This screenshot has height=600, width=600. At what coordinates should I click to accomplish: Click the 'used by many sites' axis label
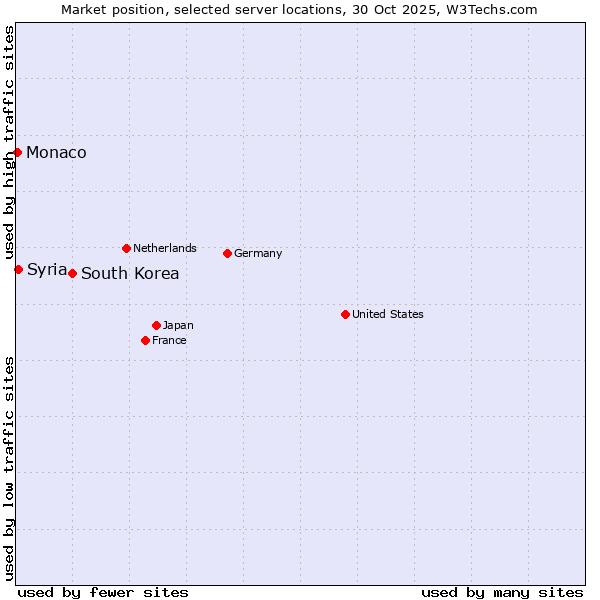pos(502,592)
